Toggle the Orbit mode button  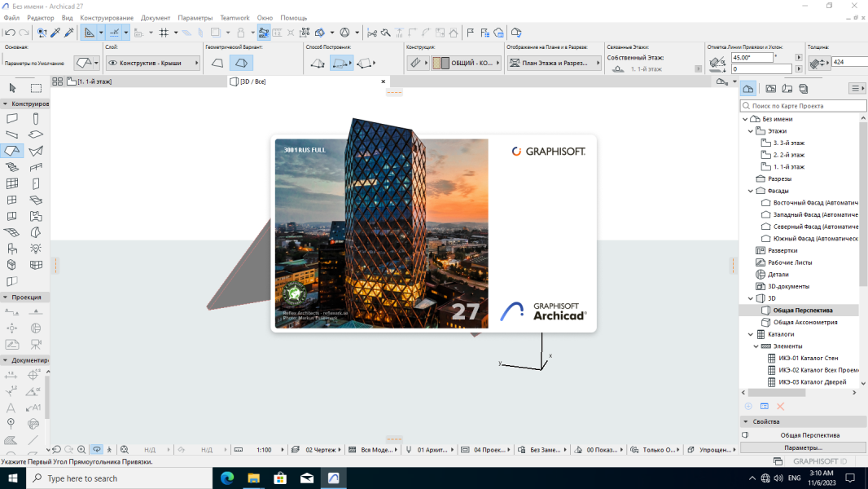tap(97, 450)
